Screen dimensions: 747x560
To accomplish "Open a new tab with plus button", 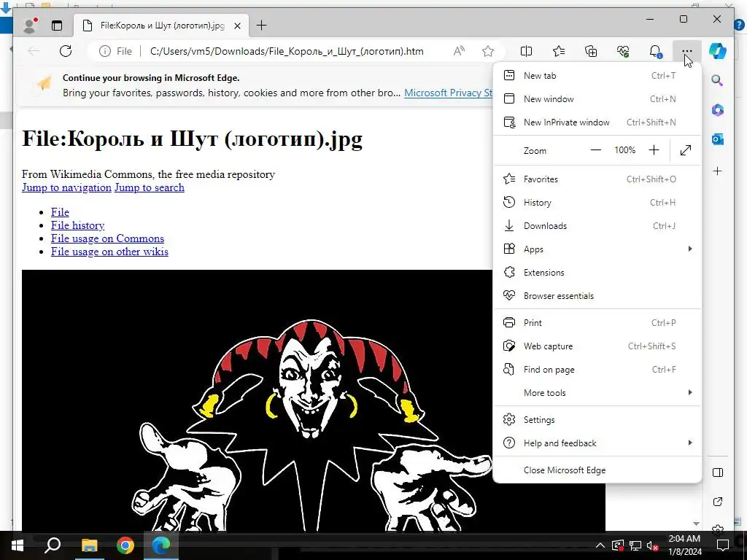I will (262, 26).
